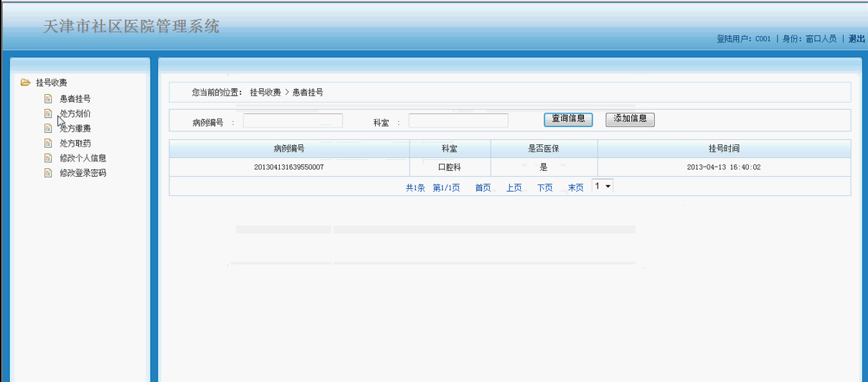This screenshot has width=868, height=382.
Task: Click 患者挂号 in the breadcrumb
Action: point(308,93)
